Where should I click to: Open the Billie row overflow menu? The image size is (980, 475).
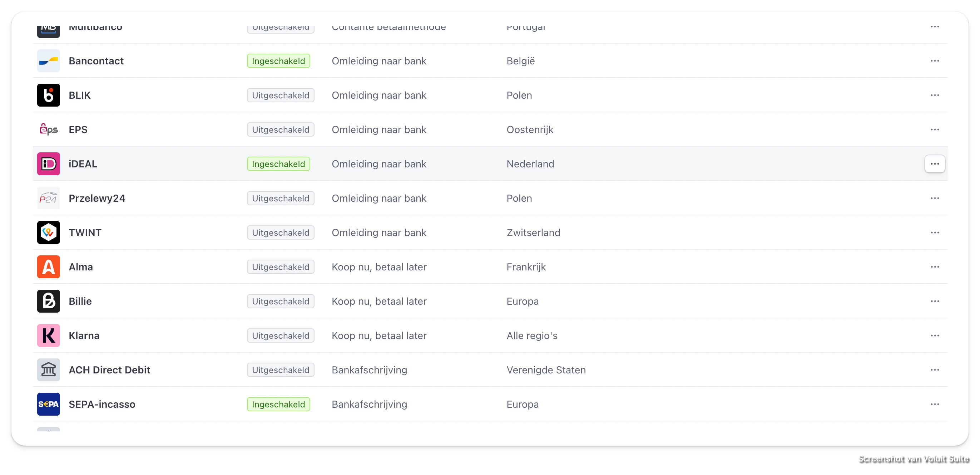934,301
